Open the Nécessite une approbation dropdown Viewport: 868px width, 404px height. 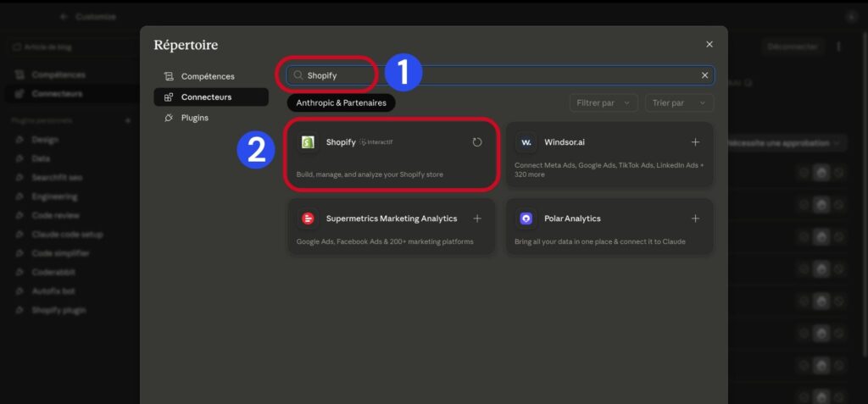tap(787, 143)
